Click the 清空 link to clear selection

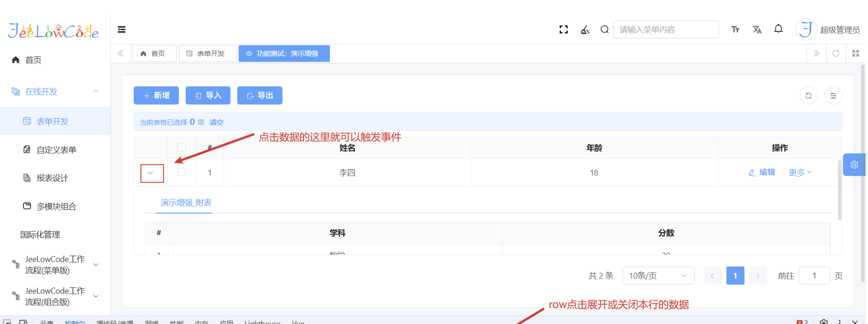(216, 122)
